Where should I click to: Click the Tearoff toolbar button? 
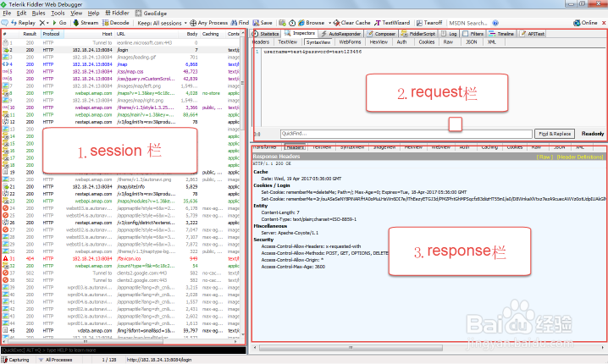pos(429,23)
